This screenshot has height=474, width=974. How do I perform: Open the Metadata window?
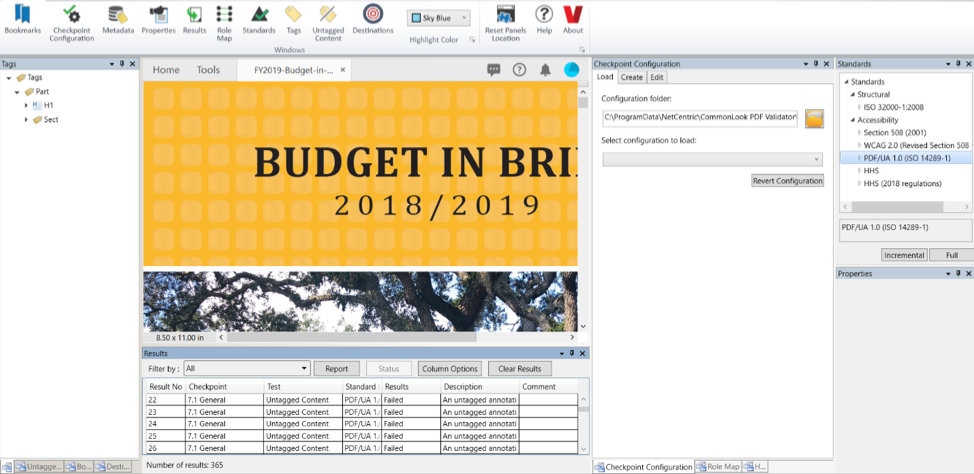tap(118, 19)
